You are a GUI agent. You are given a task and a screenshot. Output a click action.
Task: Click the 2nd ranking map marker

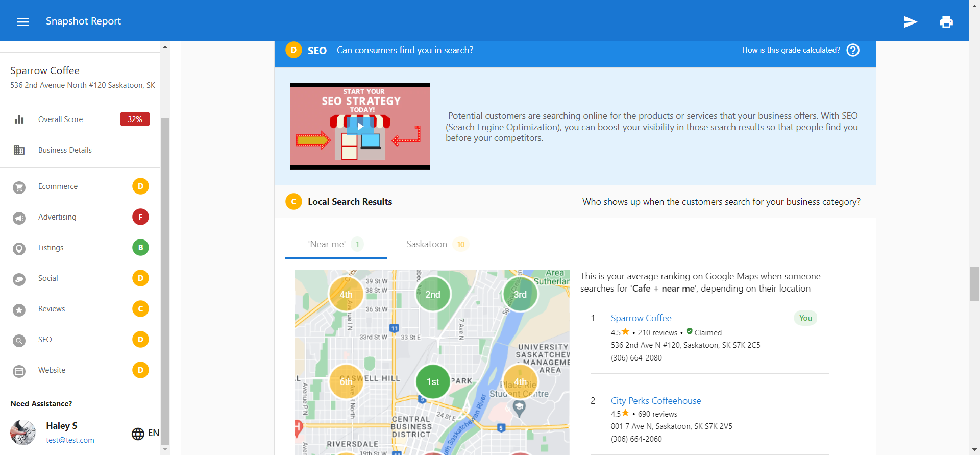[x=433, y=294]
